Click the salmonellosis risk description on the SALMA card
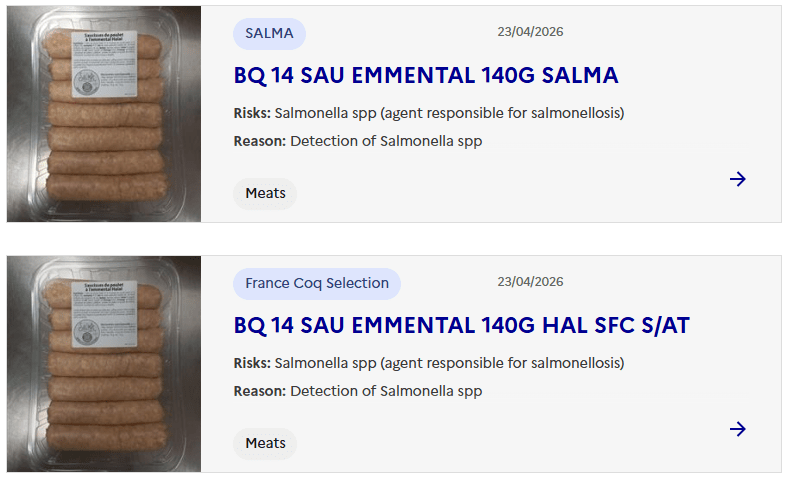This screenshot has height=487, width=791. (x=449, y=113)
